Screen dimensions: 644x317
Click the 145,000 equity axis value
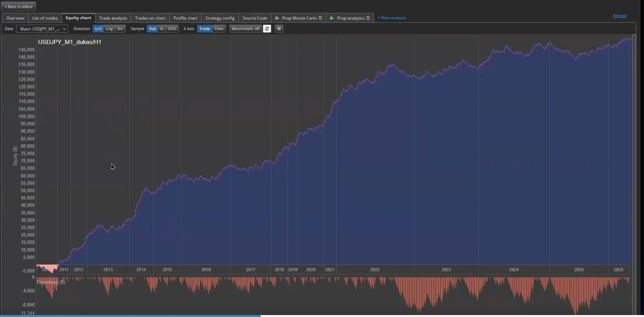click(27, 50)
